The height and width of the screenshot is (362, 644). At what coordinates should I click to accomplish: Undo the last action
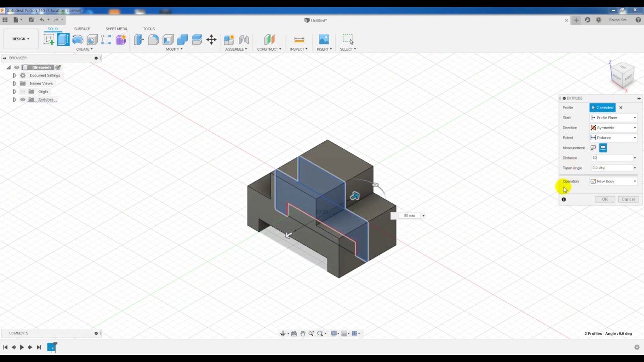point(42,20)
